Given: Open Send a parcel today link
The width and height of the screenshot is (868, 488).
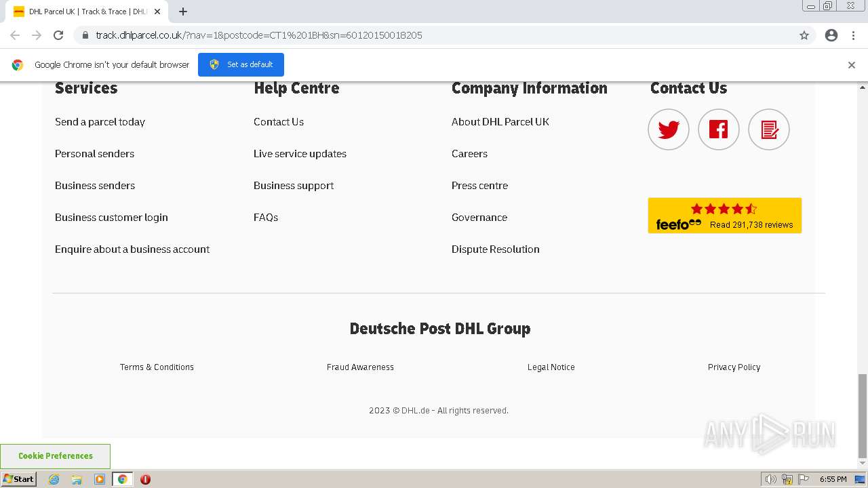Looking at the screenshot, I should (x=100, y=122).
